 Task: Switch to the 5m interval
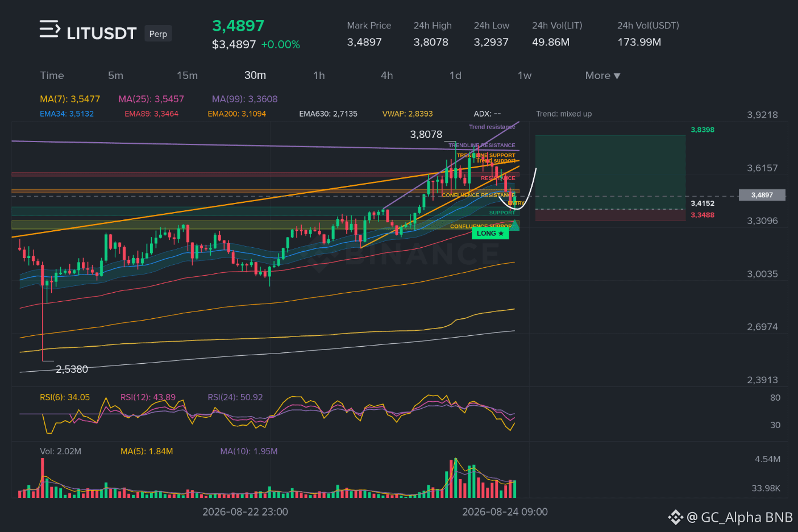pos(115,76)
